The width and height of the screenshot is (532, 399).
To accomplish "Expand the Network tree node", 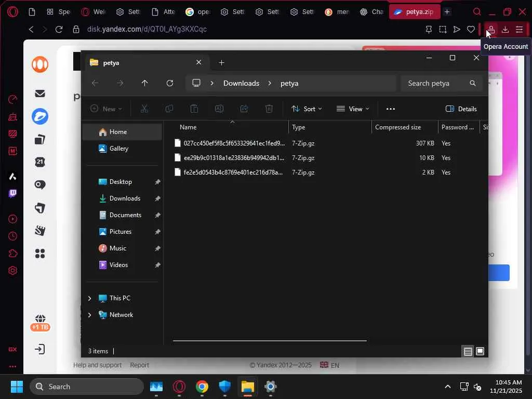I will point(89,315).
